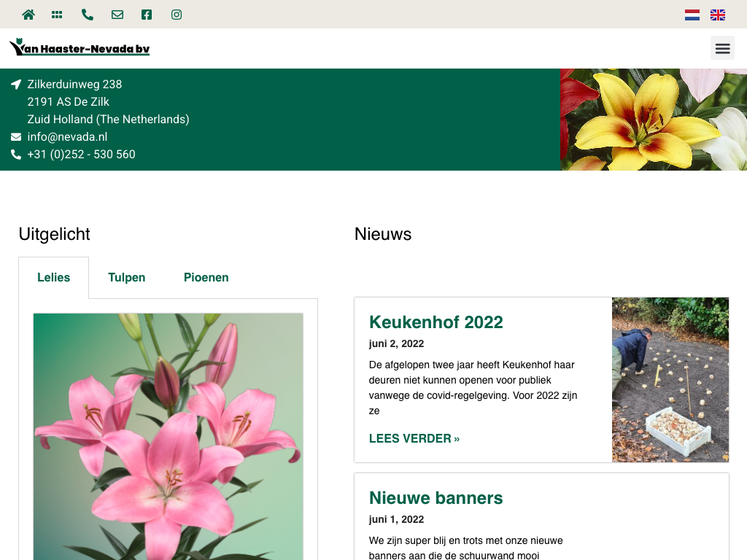Screen dimensions: 747x560
Task: Open the grid apps icon
Action: point(57,15)
